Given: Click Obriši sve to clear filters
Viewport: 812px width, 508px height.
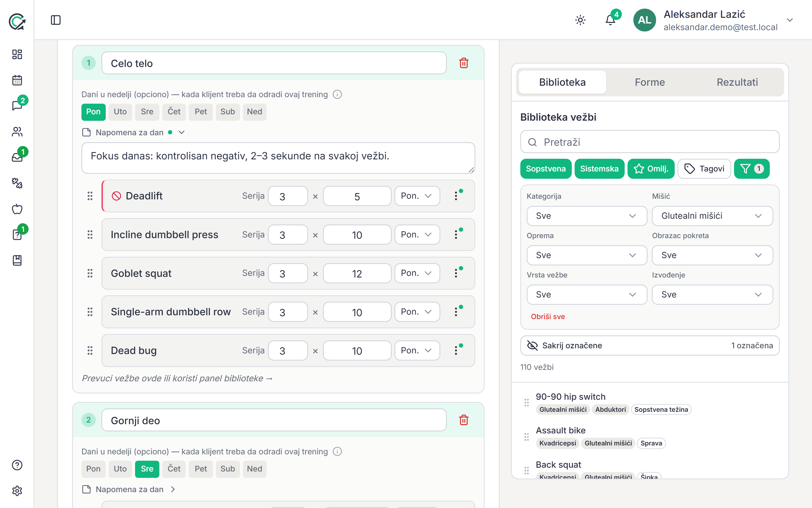Looking at the screenshot, I should tap(547, 317).
